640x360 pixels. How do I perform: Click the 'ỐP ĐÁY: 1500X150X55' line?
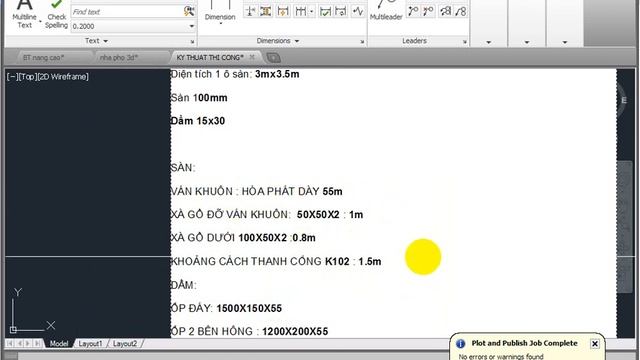click(226, 309)
